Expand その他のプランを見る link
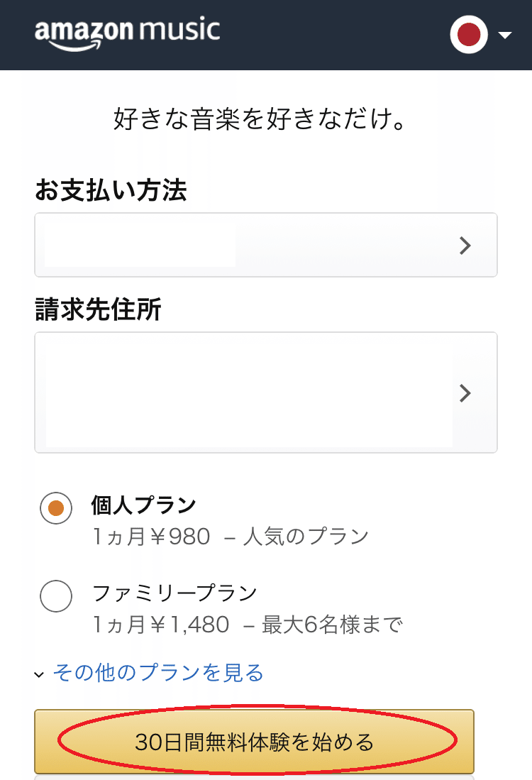The width and height of the screenshot is (532, 780). tap(158, 673)
